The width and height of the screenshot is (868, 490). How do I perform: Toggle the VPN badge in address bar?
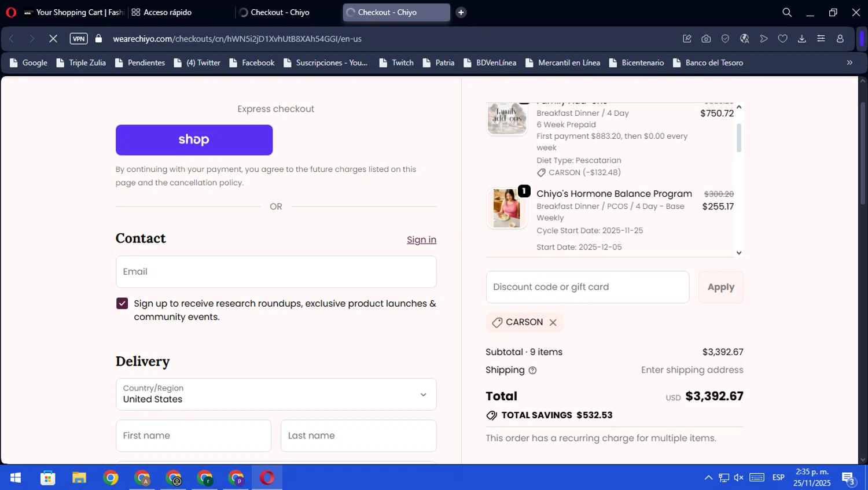[79, 39]
